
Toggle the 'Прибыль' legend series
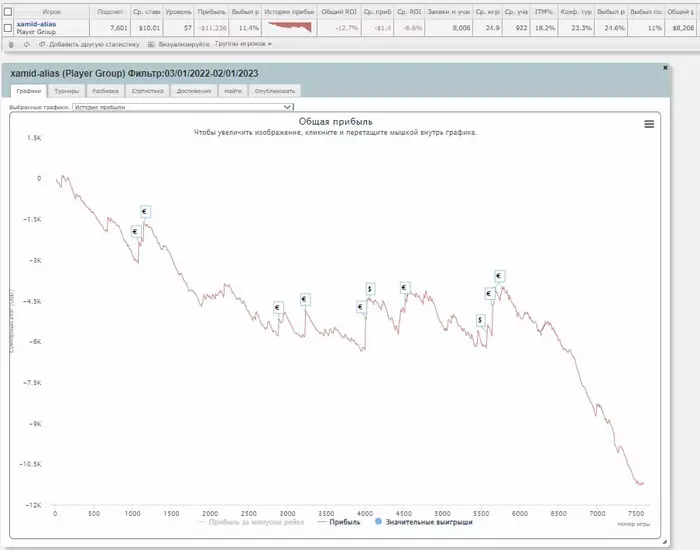[x=339, y=522]
